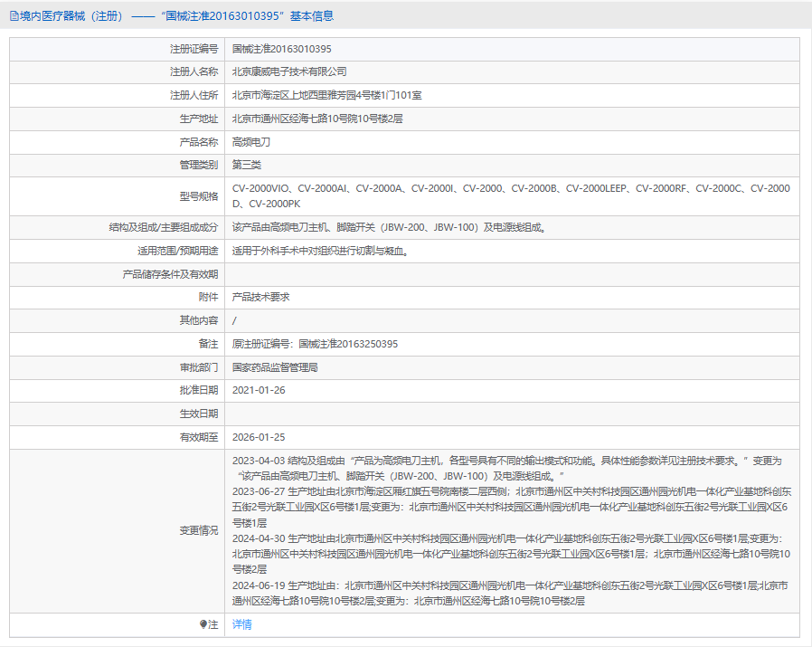Click the 注册人名称 label

tap(194, 72)
